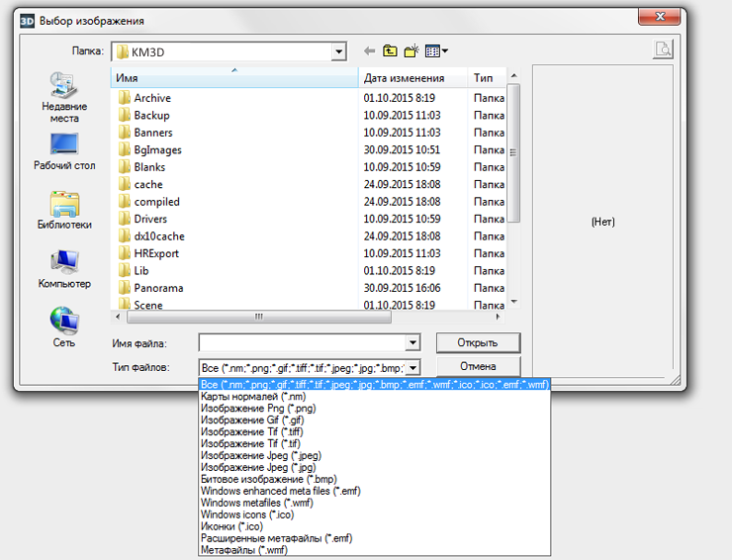This screenshot has height=560, width=732.
Task: Choose Изображение Png (*.png) filter
Action: coord(374,409)
